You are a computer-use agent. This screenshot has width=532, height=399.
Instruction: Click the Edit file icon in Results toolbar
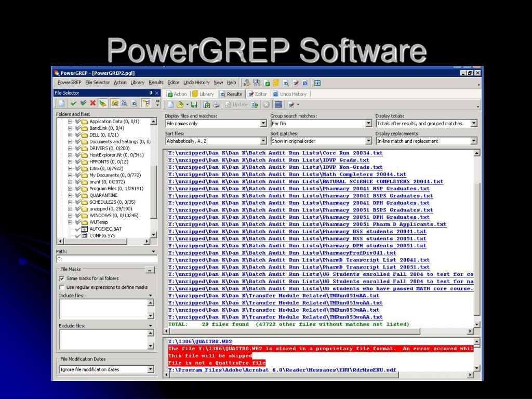(x=291, y=104)
